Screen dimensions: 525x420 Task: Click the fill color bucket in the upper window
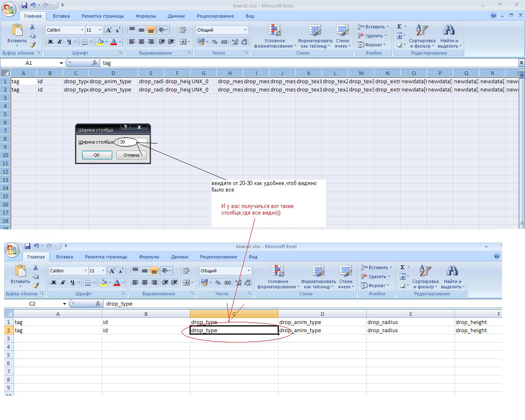(100, 42)
